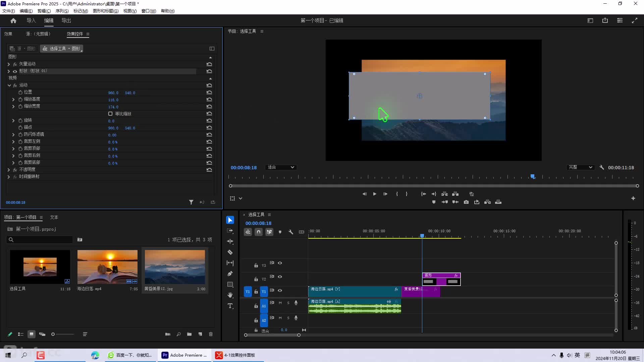
Task: Open the 文本 panel tab
Action: 54,218
